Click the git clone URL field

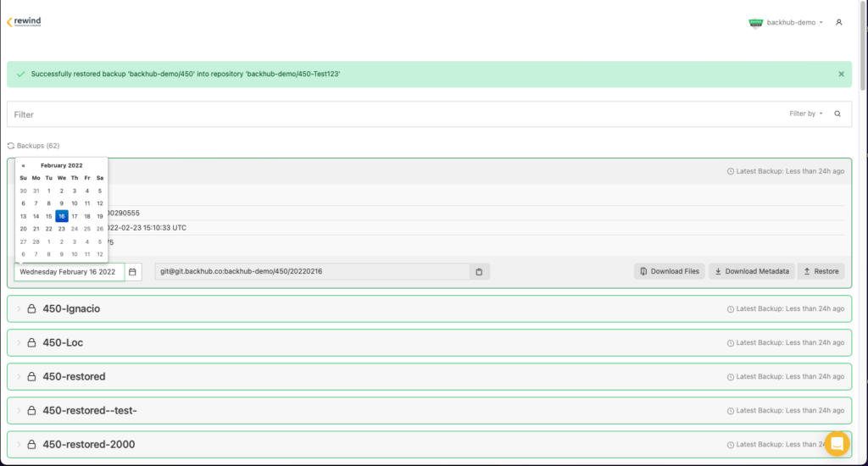click(312, 272)
